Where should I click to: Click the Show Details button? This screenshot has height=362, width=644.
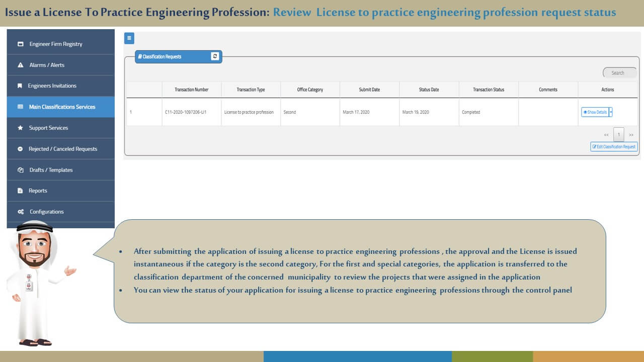(595, 112)
